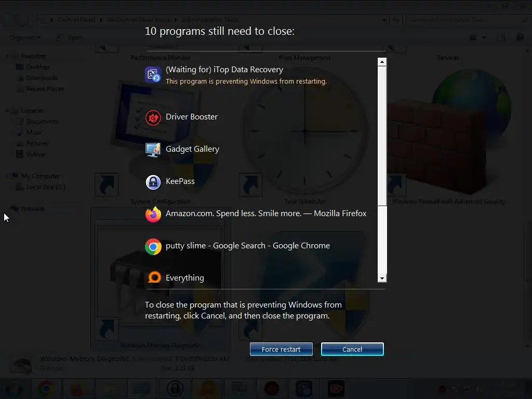Click the Gadget Gallery monitor icon
532x399 pixels.
pos(153,150)
